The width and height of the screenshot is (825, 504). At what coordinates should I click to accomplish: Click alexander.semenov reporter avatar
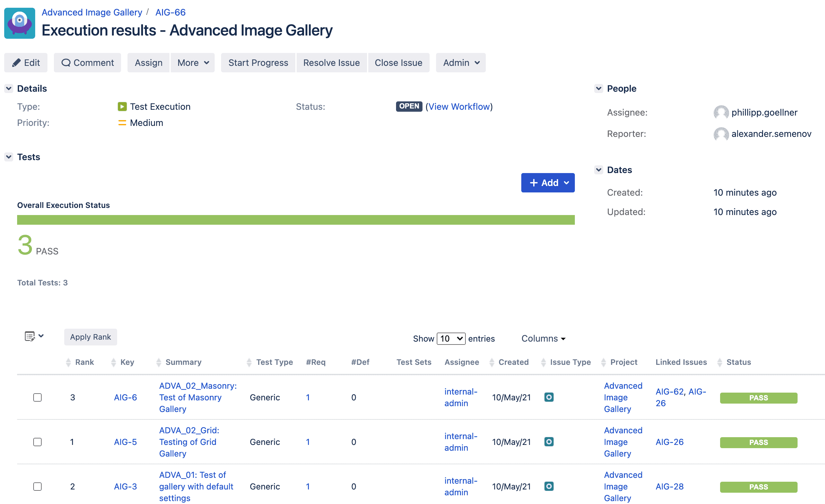[x=721, y=134]
